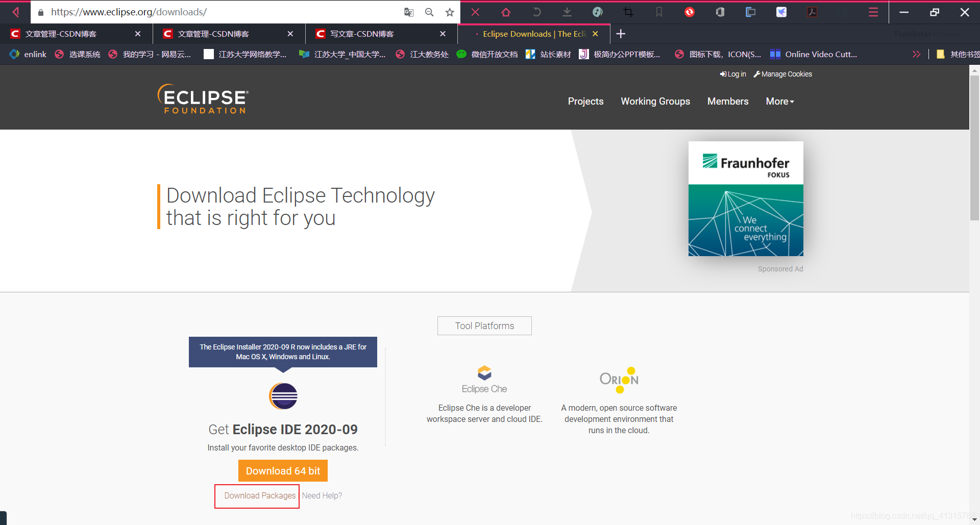Open the enlink bookmark
Viewport: 980px width, 525px height.
pyautogui.click(x=29, y=54)
